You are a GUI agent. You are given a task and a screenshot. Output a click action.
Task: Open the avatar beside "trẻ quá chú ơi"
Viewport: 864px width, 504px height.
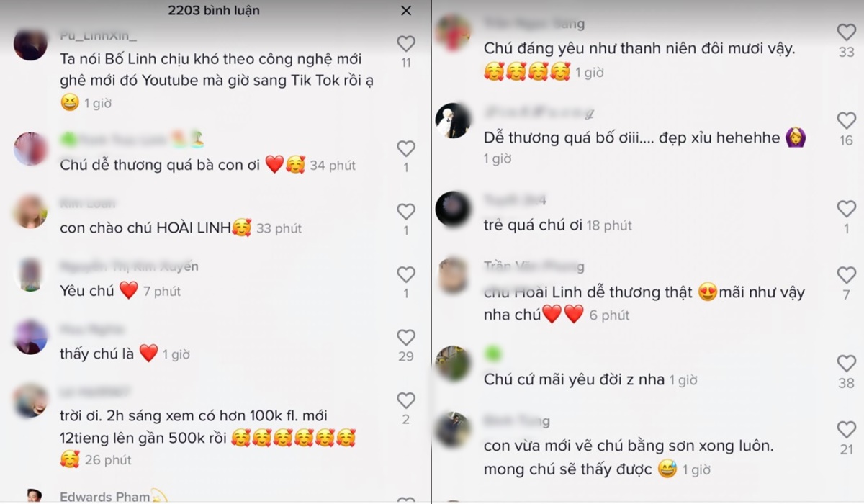(x=453, y=209)
